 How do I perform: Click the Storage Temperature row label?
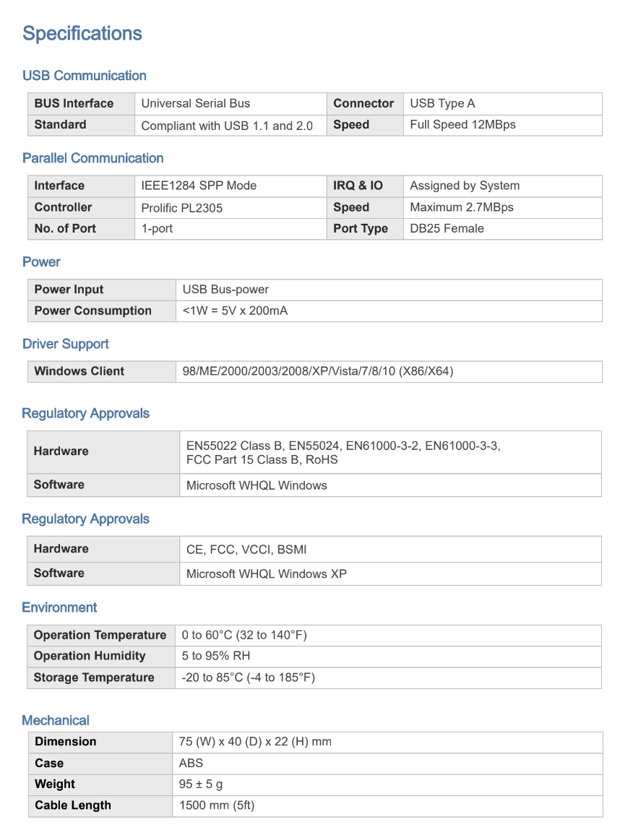click(94, 677)
